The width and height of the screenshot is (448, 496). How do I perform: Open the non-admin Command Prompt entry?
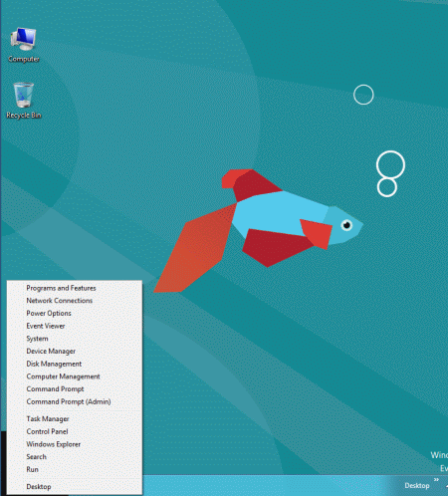coord(75,388)
